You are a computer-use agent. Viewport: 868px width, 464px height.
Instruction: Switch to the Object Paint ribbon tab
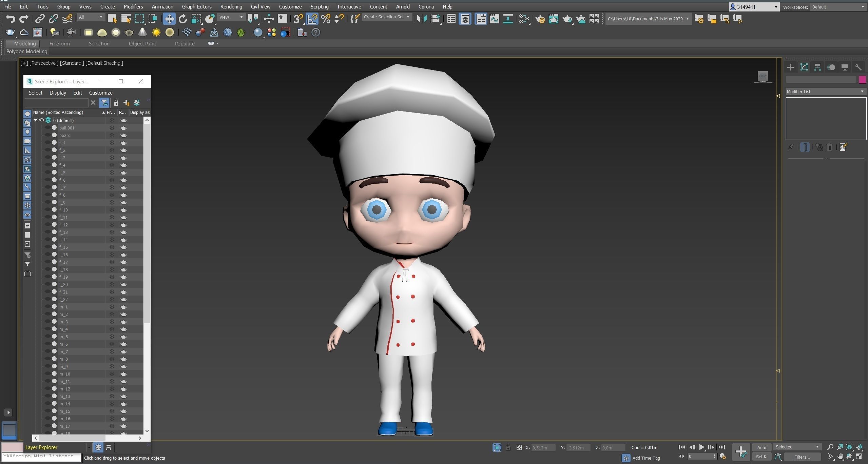tap(142, 43)
